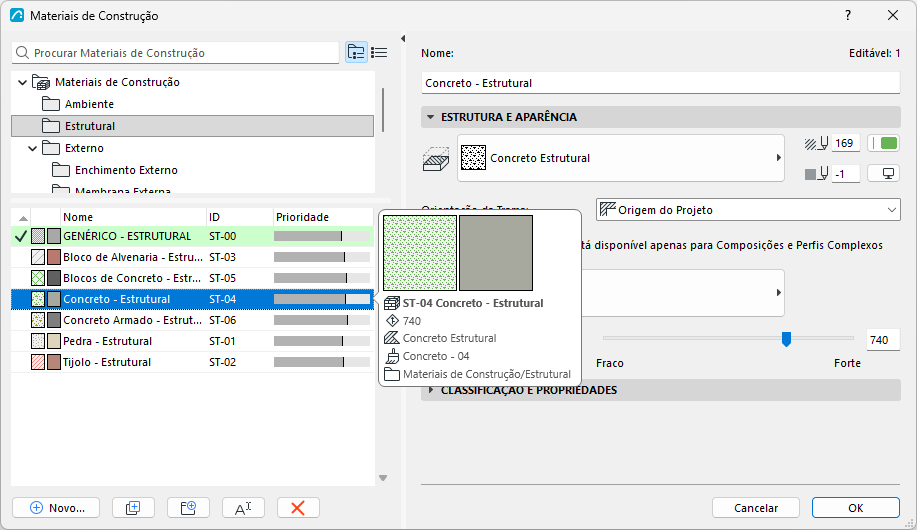Select the Estrutural folder in tree
This screenshot has height=530, width=917.
pos(192,126)
